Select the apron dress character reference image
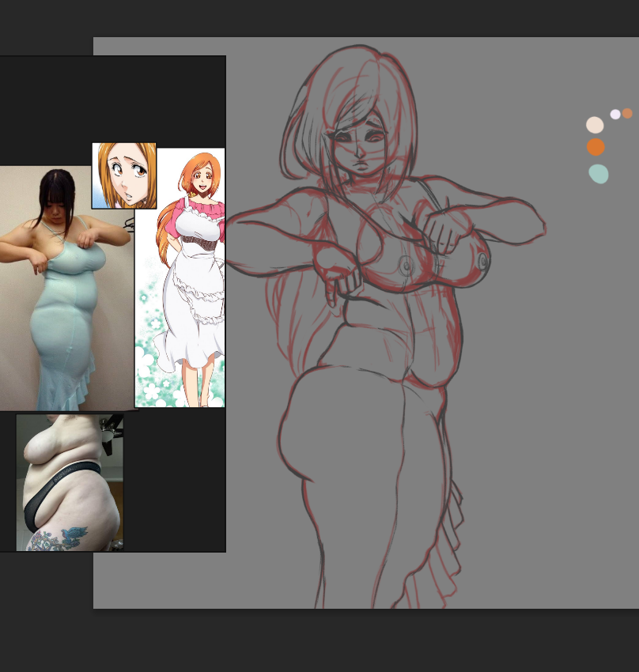Image resolution: width=639 pixels, height=672 pixels. (180, 277)
